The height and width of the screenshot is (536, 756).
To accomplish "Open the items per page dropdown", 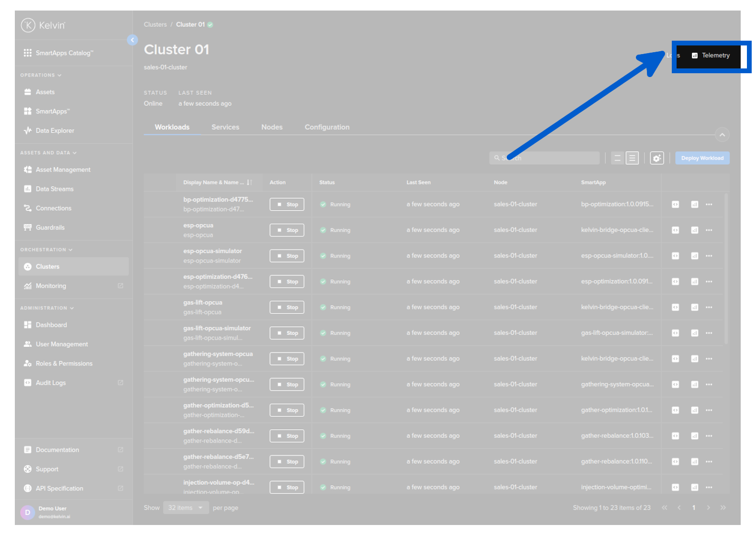I will point(186,508).
